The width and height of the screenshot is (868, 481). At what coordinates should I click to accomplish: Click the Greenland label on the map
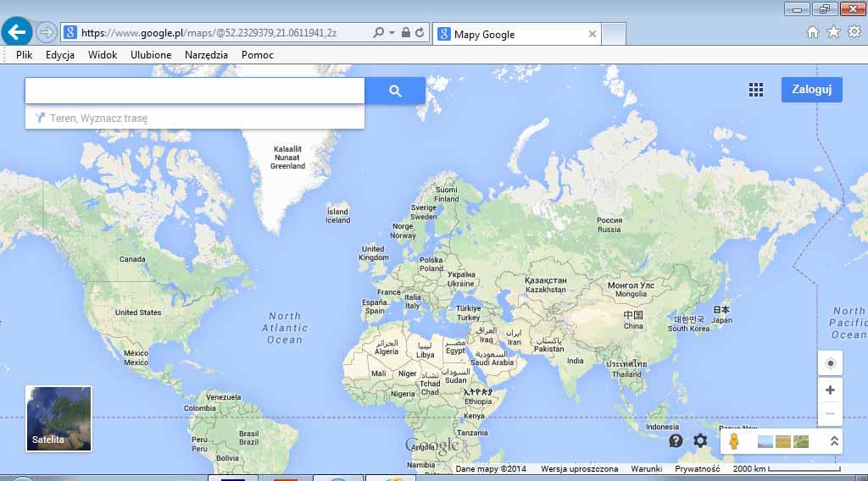(x=287, y=158)
